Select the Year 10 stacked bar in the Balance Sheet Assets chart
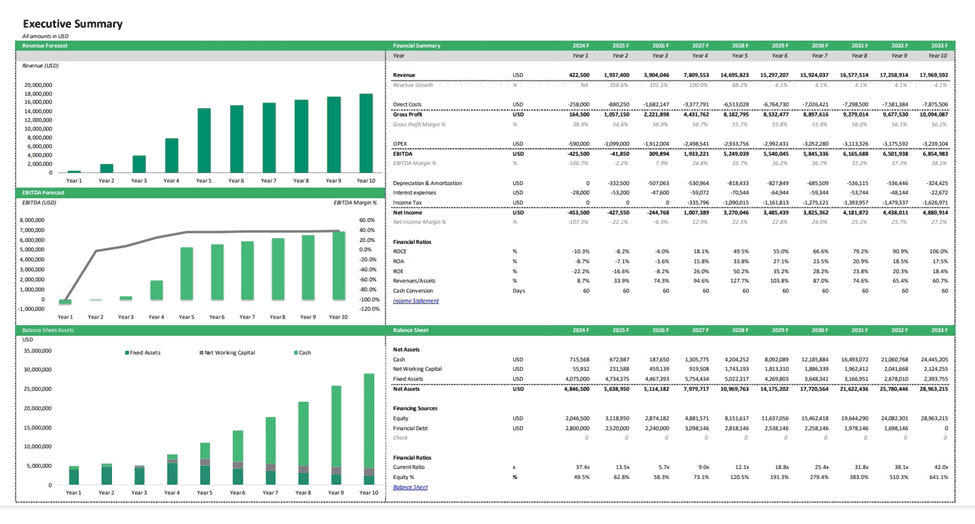Viewport: 975px width, 524px height. pyautogui.click(x=369, y=429)
